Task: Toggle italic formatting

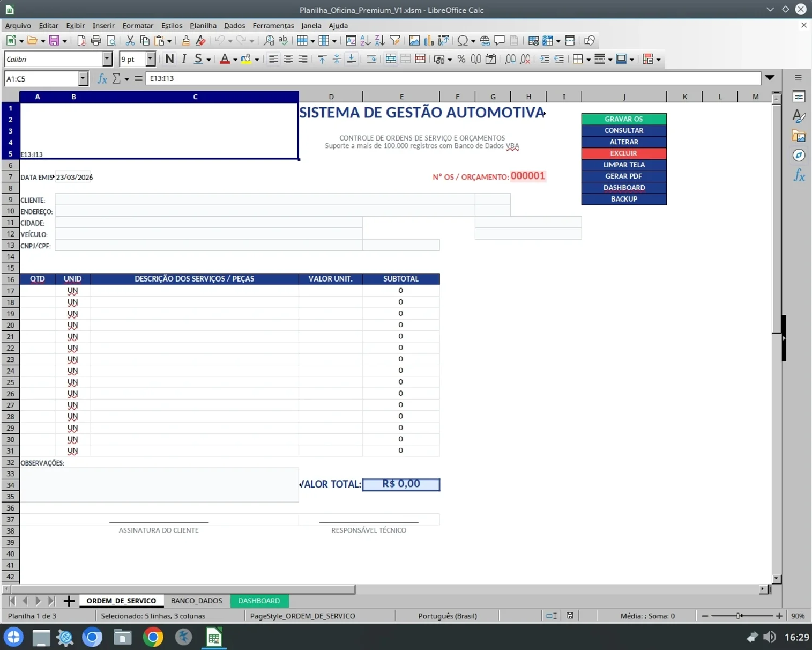Action: point(184,59)
